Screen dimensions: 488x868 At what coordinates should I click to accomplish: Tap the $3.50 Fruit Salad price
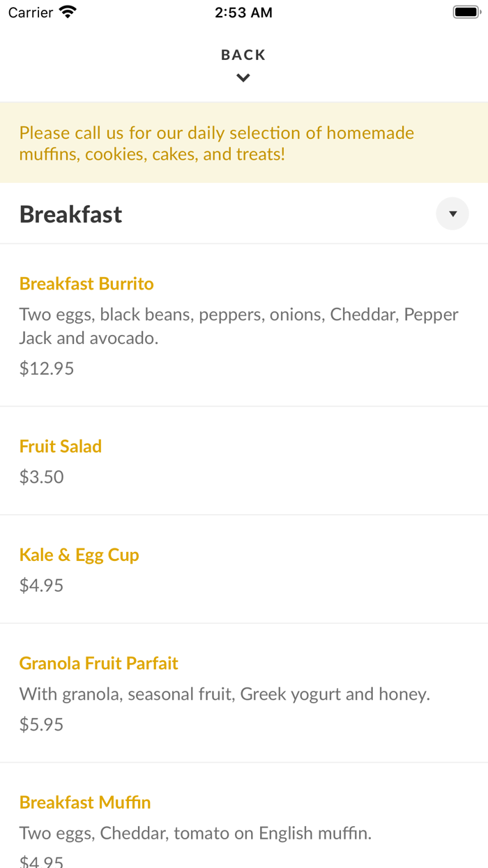click(x=42, y=477)
